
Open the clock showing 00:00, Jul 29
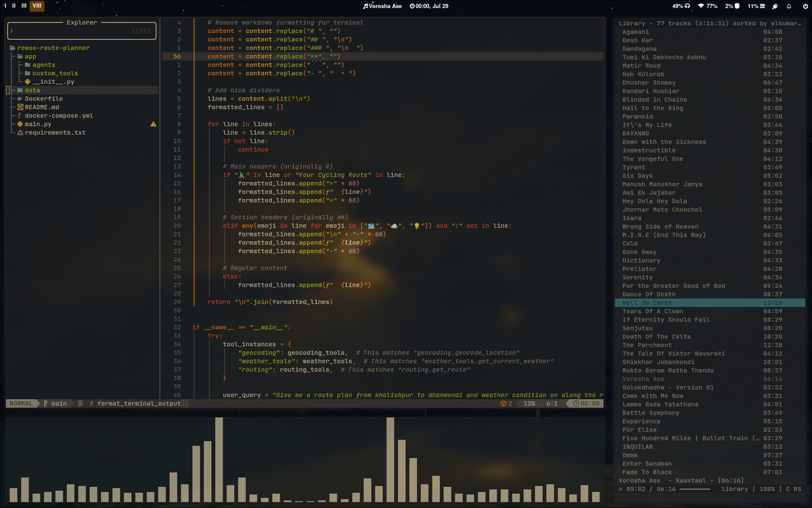429,5
